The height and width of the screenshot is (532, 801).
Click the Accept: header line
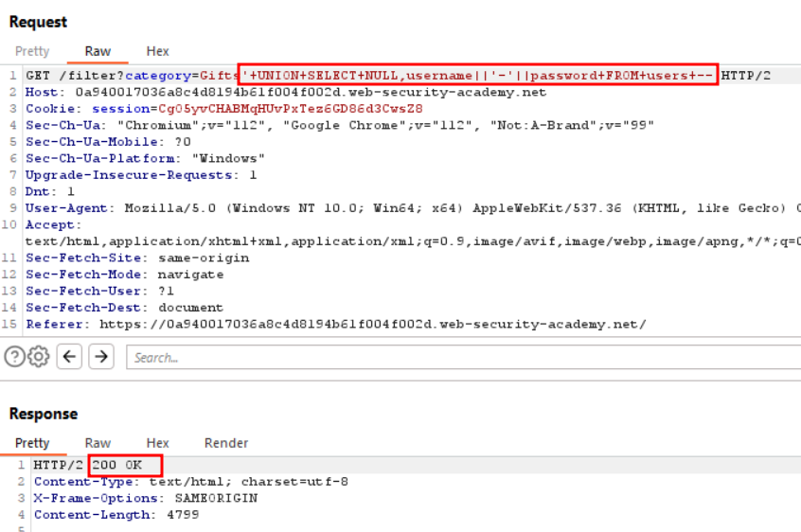click(x=54, y=225)
